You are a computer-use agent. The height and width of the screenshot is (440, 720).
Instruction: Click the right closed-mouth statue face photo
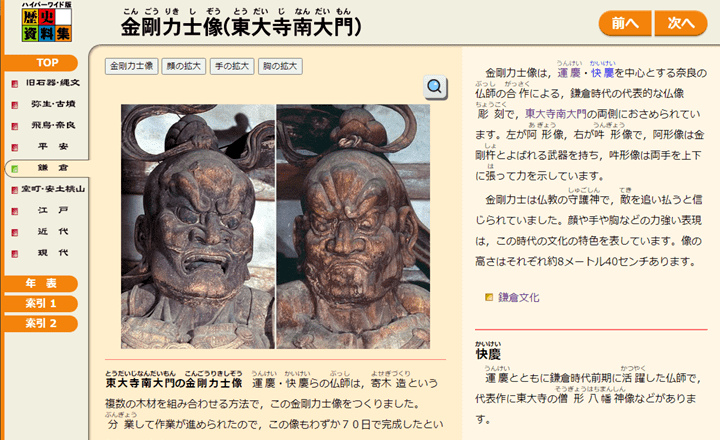[353, 226]
